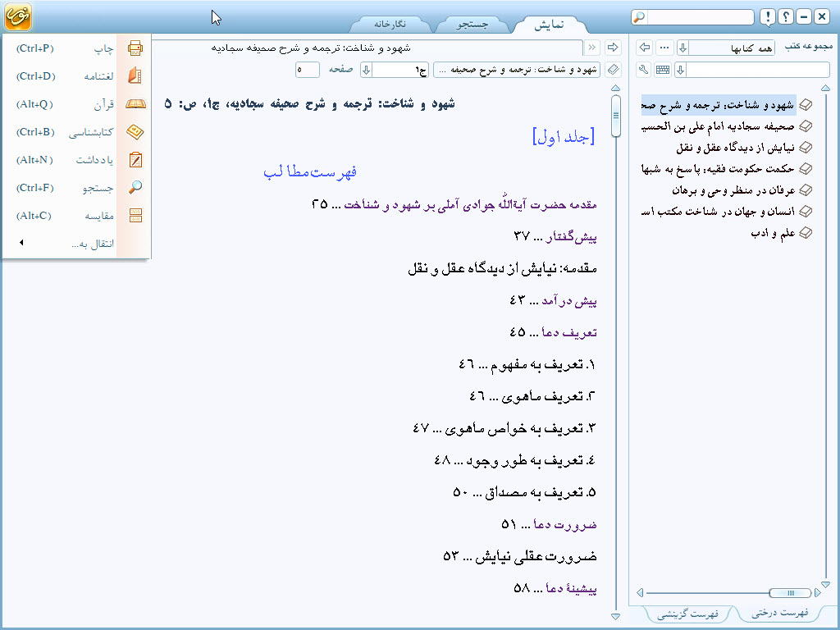Click the Print (چاپ) printer icon
The image size is (840, 630).
tap(135, 48)
